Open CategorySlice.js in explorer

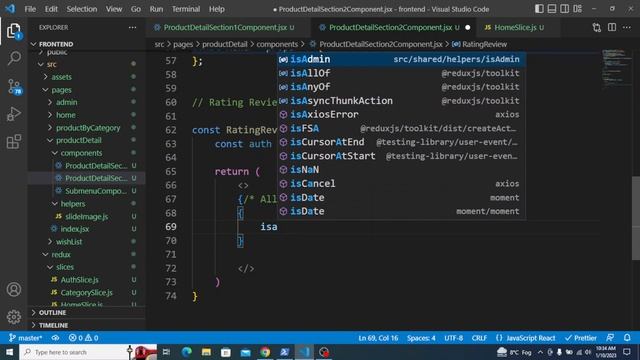(86, 292)
